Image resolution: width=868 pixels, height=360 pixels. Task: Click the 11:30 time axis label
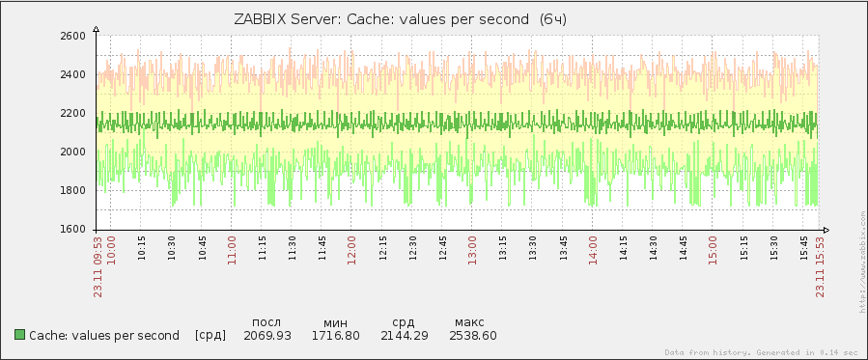pyautogui.click(x=292, y=248)
